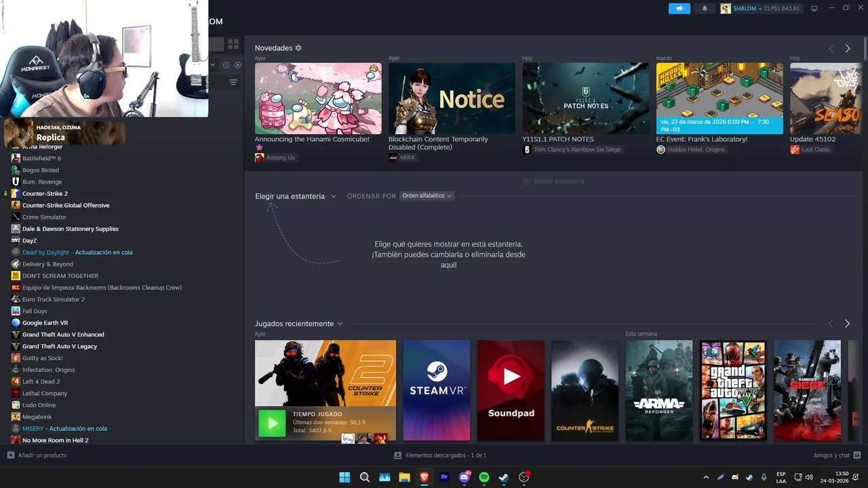
Task: Open Arma Reforger recently played tile
Action: [x=659, y=390]
